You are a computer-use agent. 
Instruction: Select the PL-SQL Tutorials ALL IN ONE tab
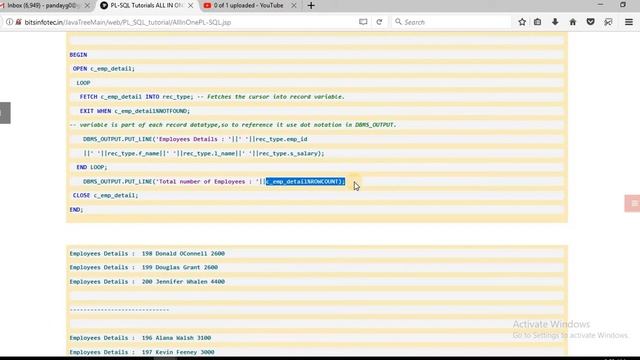[147, 6]
